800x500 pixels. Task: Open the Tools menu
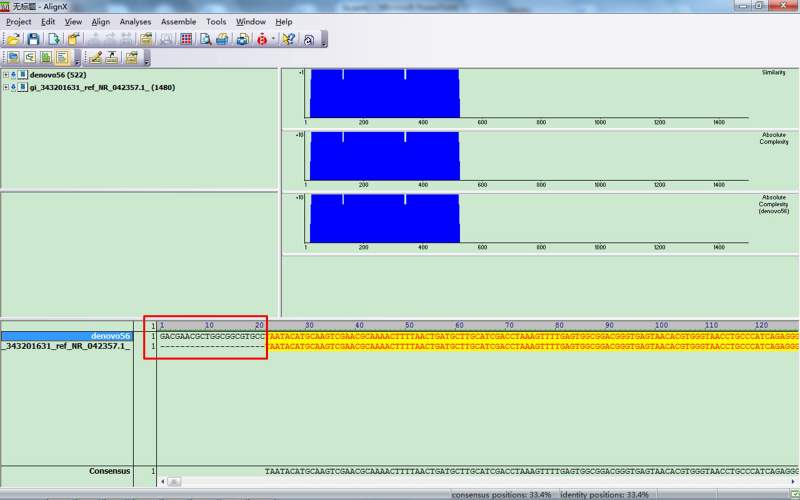pyautogui.click(x=216, y=22)
